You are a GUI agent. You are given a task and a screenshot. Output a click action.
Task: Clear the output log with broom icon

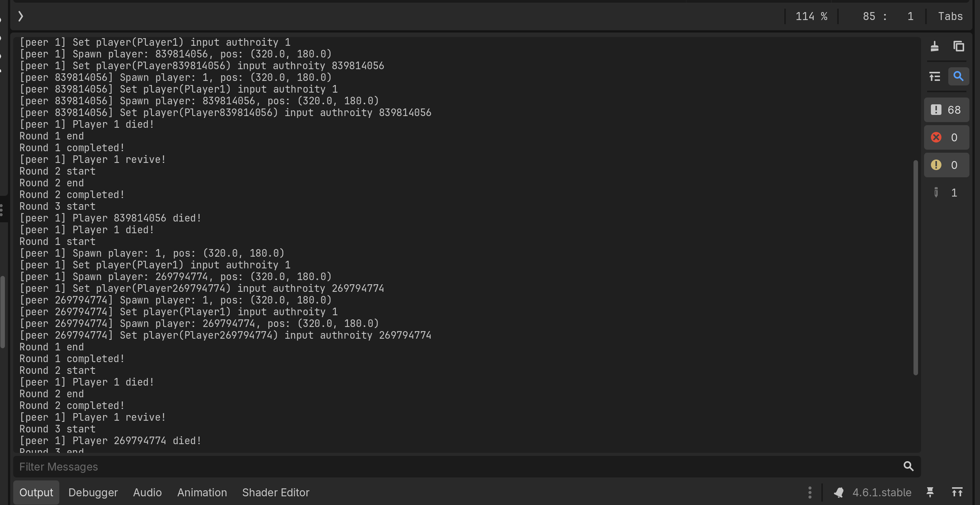[x=935, y=46]
